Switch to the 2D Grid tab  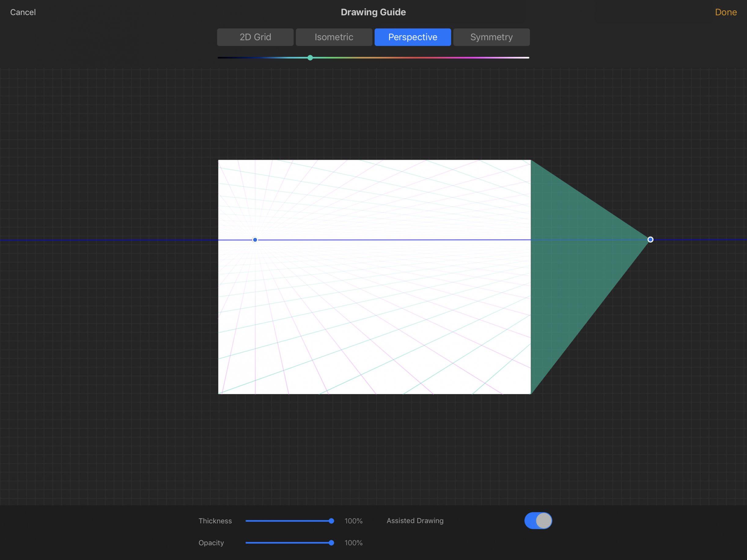[x=255, y=37]
